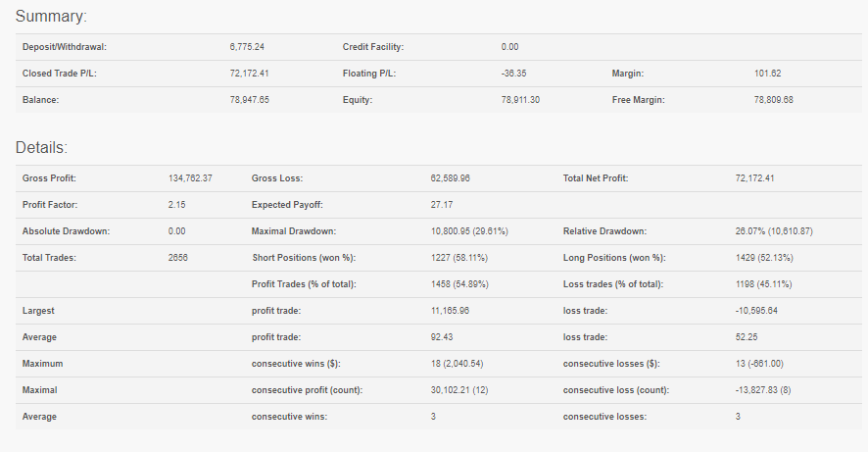Click the Total Trades count 2656
Viewport: 868px width, 452px height.
(177, 258)
